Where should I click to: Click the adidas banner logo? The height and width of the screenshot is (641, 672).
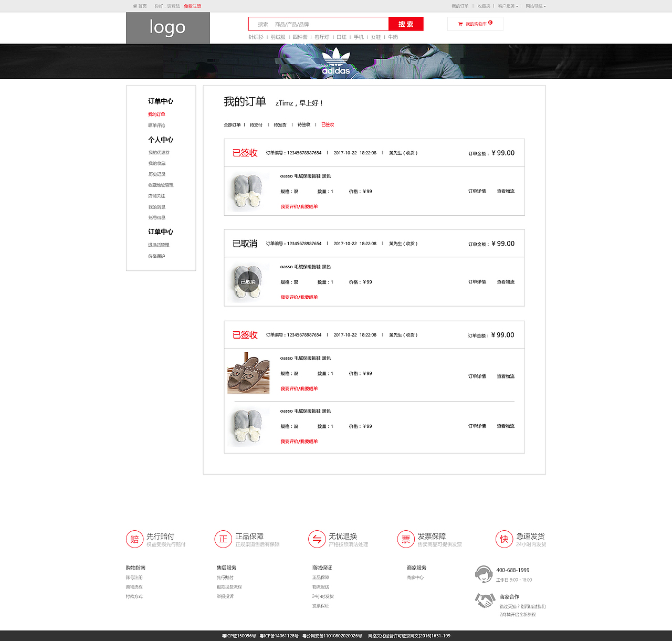(x=336, y=61)
